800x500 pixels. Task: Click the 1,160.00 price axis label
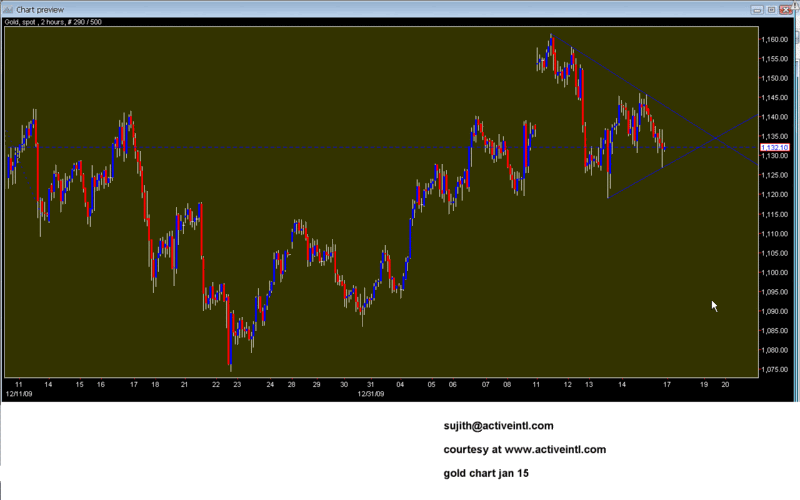(775, 39)
